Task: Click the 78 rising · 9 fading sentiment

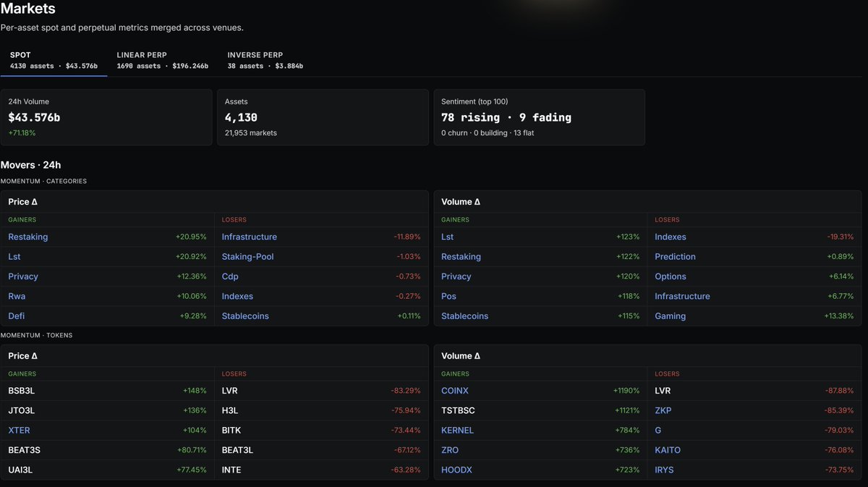Action: tap(506, 117)
